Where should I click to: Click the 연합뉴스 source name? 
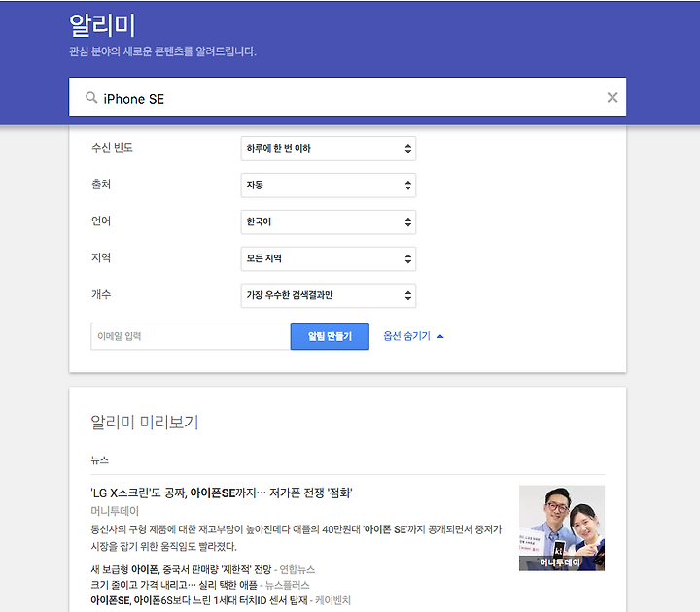297,569
